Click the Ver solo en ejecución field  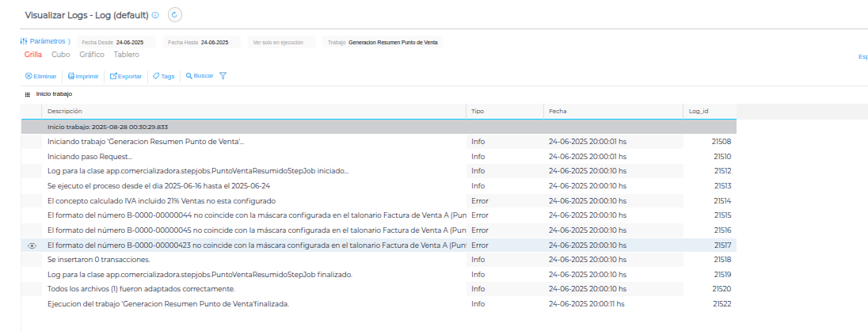pyautogui.click(x=282, y=42)
